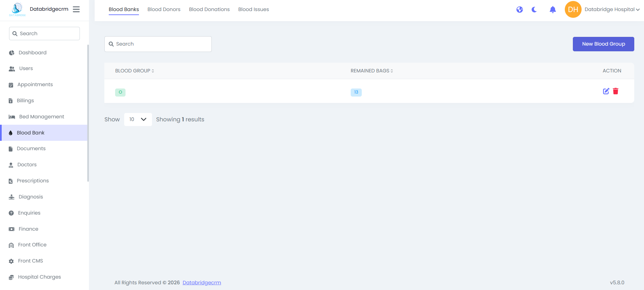Open the notifications bell
This screenshot has height=290, width=644.
553,9
